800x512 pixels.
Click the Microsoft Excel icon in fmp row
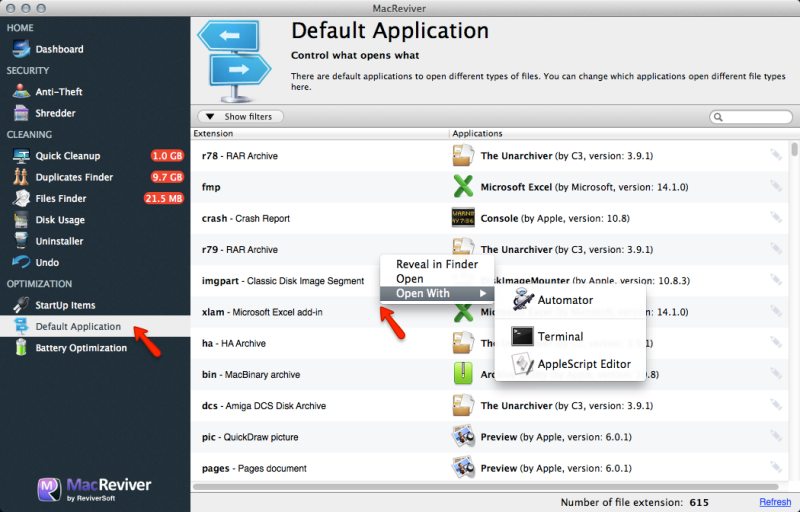[x=463, y=187]
